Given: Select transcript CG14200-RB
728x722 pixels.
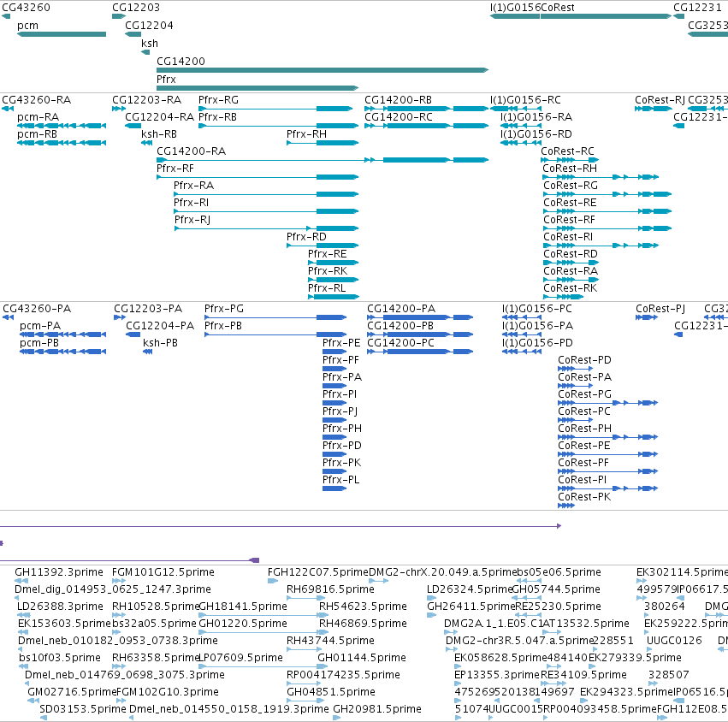Looking at the screenshot, I should pyautogui.click(x=427, y=109).
